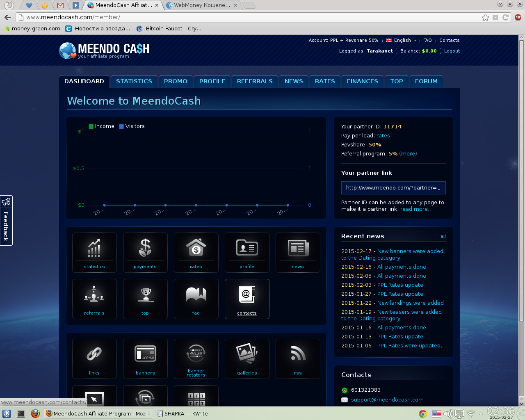Open the links chain tile
The width and height of the screenshot is (525, 420).
pyautogui.click(x=94, y=359)
